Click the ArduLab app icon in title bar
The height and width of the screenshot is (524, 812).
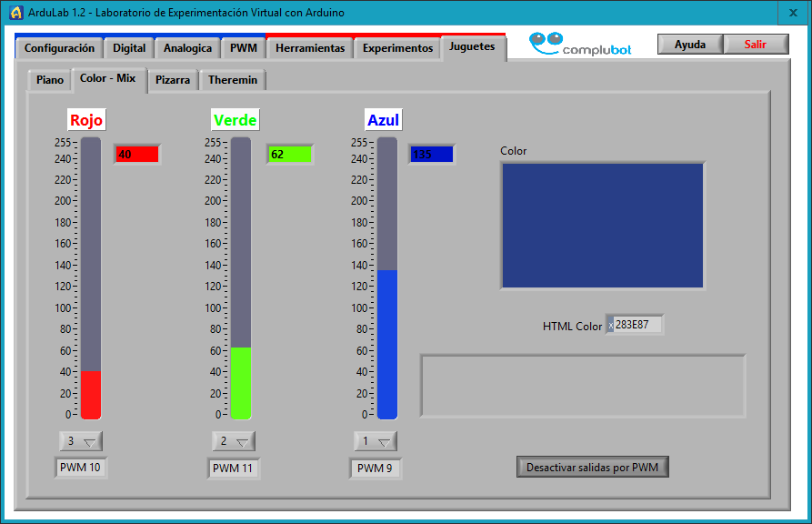(x=15, y=13)
